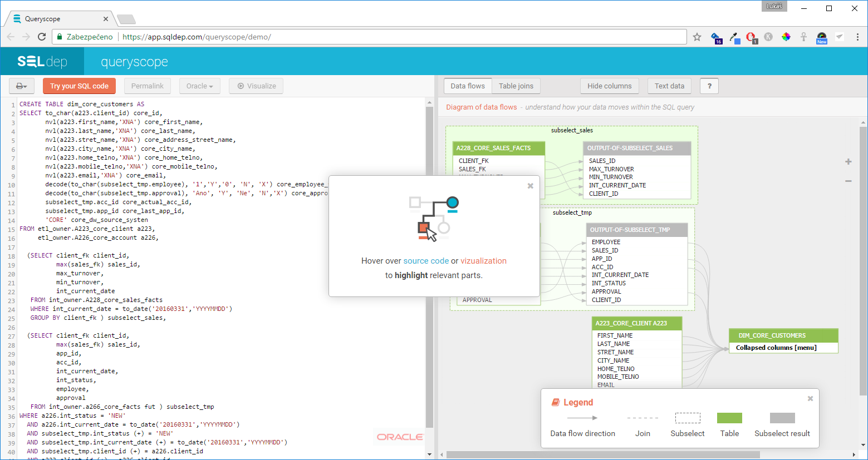Click the CLIENT_FK column in A228 table
This screenshot has height=460, width=868.
tap(474, 161)
